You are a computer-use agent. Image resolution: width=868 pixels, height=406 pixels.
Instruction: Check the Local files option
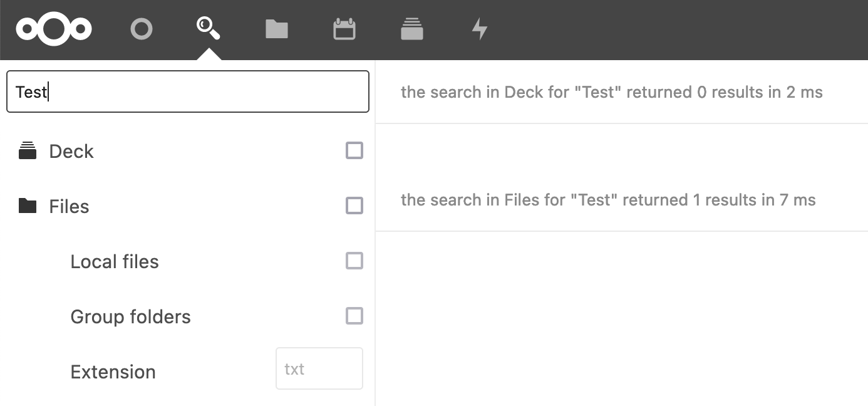pyautogui.click(x=354, y=261)
